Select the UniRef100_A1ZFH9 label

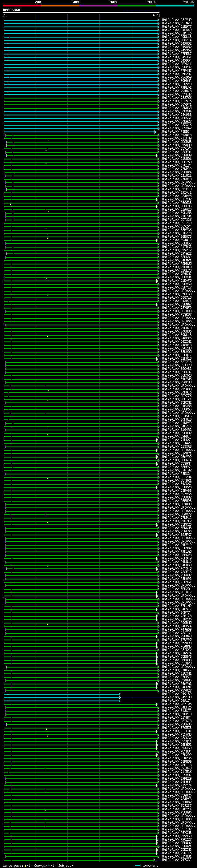point(177,139)
